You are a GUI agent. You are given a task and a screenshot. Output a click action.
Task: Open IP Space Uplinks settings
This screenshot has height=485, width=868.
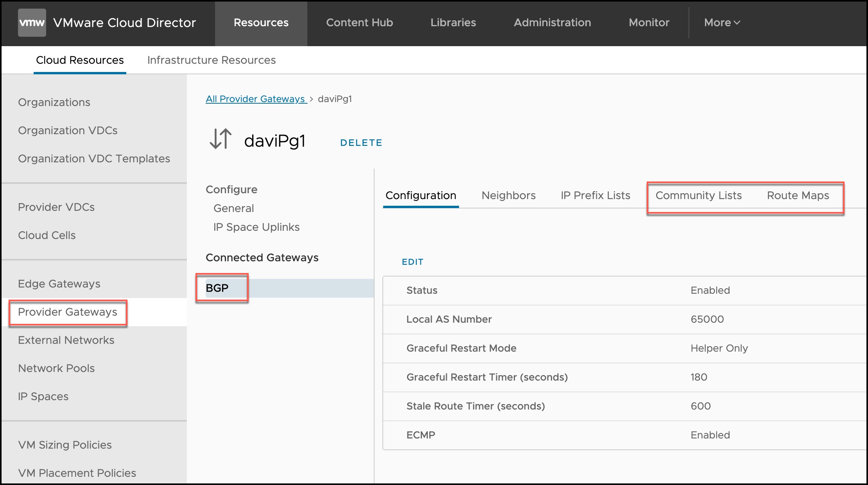tap(256, 227)
